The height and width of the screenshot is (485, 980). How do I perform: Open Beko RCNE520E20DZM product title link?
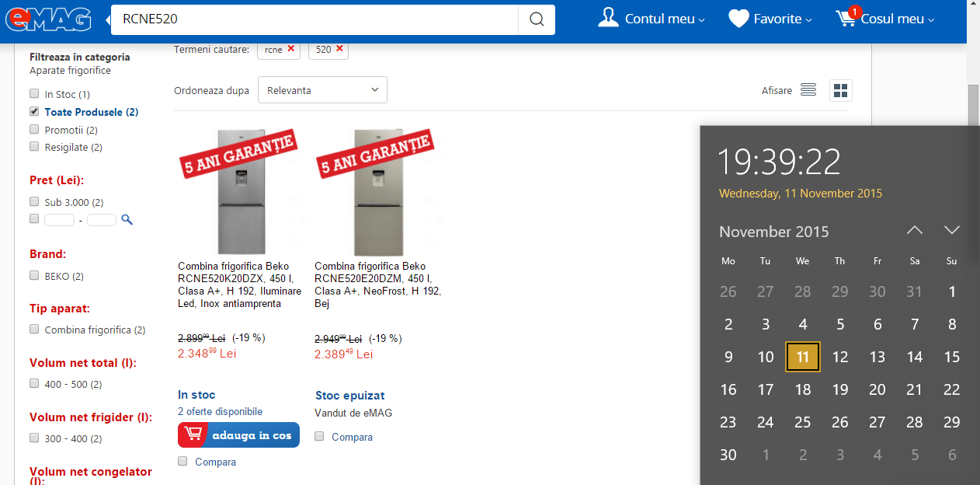tap(377, 284)
